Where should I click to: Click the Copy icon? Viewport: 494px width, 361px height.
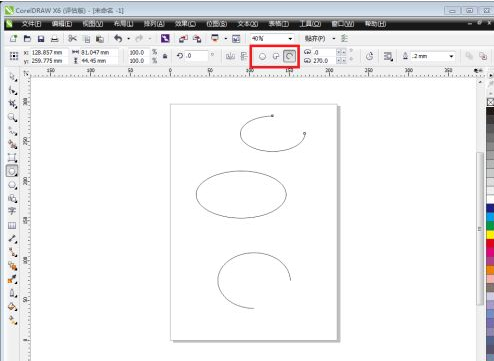[x=86, y=39]
